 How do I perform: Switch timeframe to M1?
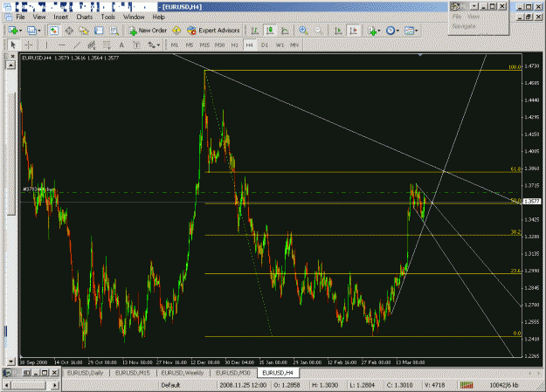tap(174, 45)
